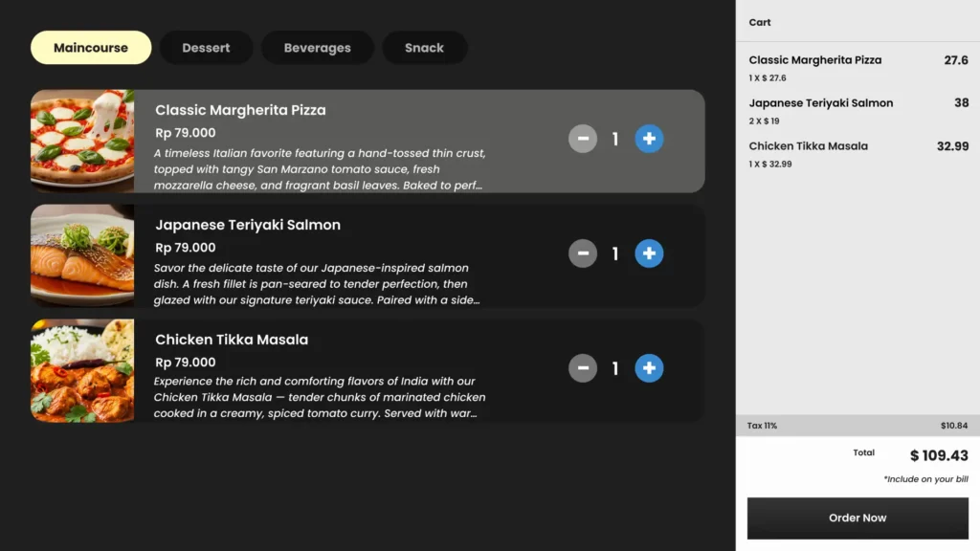This screenshot has height=551, width=980.
Task: Select the Snack category tab
Action: (x=424, y=48)
